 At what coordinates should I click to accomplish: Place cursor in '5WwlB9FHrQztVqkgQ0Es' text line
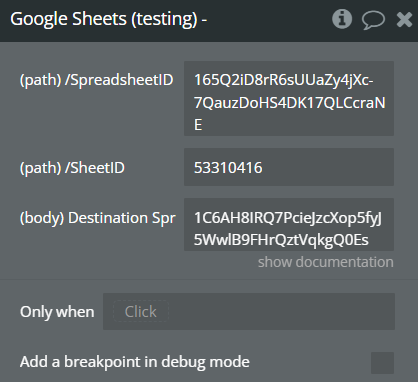click(x=281, y=240)
